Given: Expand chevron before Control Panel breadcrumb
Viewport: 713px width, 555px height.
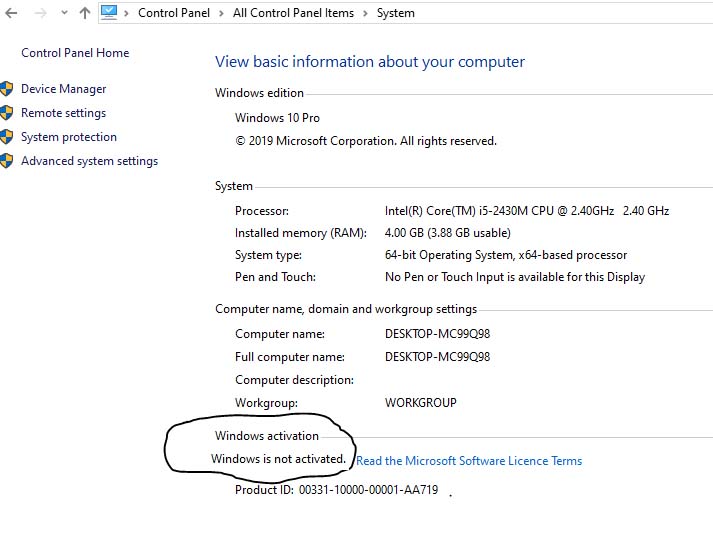Looking at the screenshot, I should pyautogui.click(x=126, y=13).
